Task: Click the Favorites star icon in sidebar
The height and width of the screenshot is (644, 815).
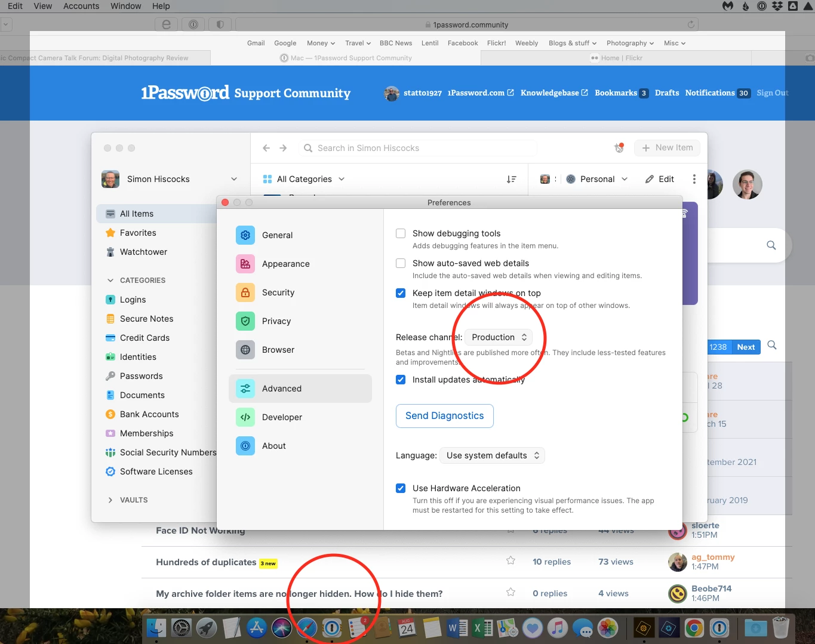Action: click(x=110, y=233)
